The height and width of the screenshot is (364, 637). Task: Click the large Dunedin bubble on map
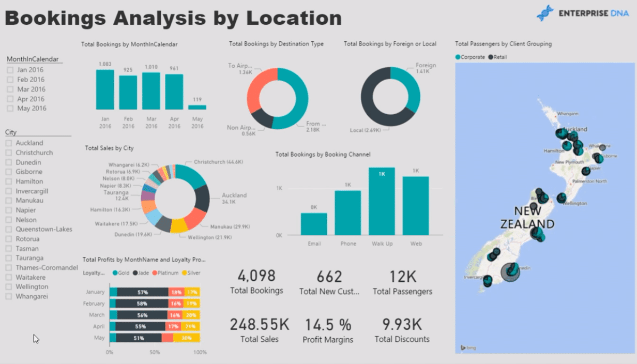pos(510,272)
